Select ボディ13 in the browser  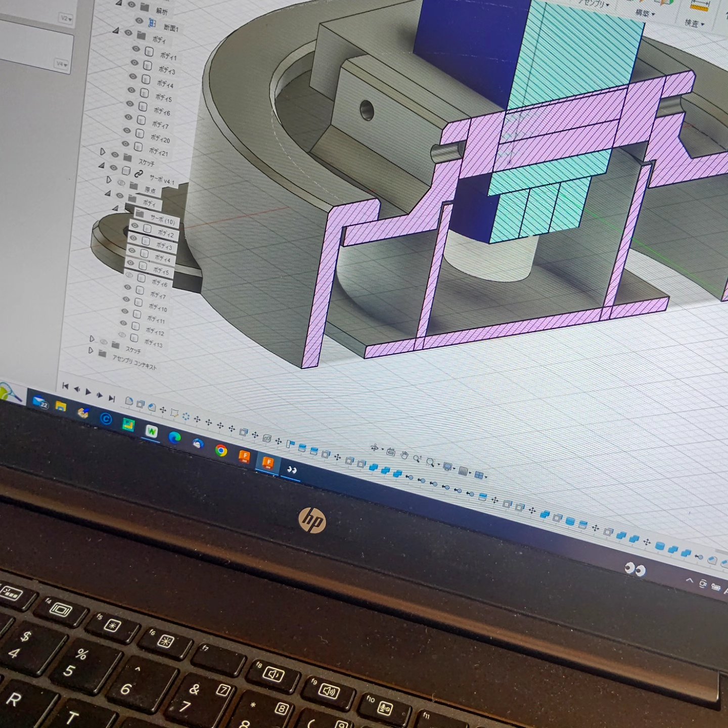point(153,343)
